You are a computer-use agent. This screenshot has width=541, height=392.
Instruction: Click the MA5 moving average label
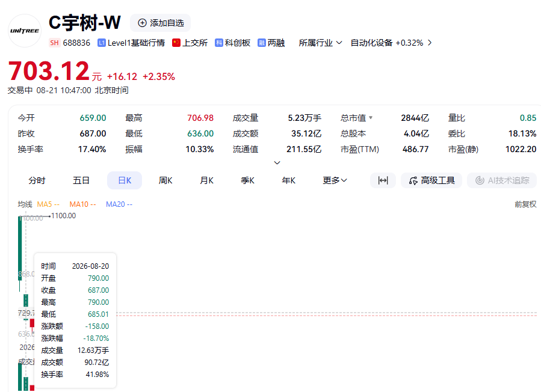click(48, 204)
